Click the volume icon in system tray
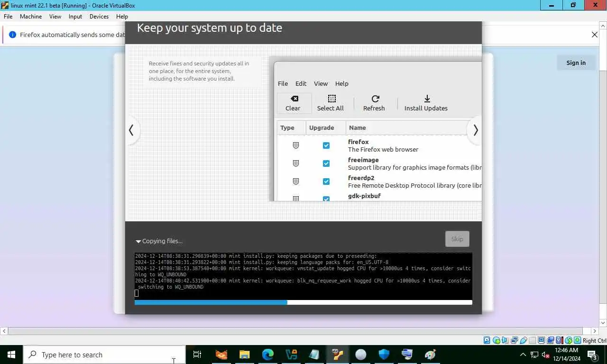The width and height of the screenshot is (607, 364). pos(545,355)
